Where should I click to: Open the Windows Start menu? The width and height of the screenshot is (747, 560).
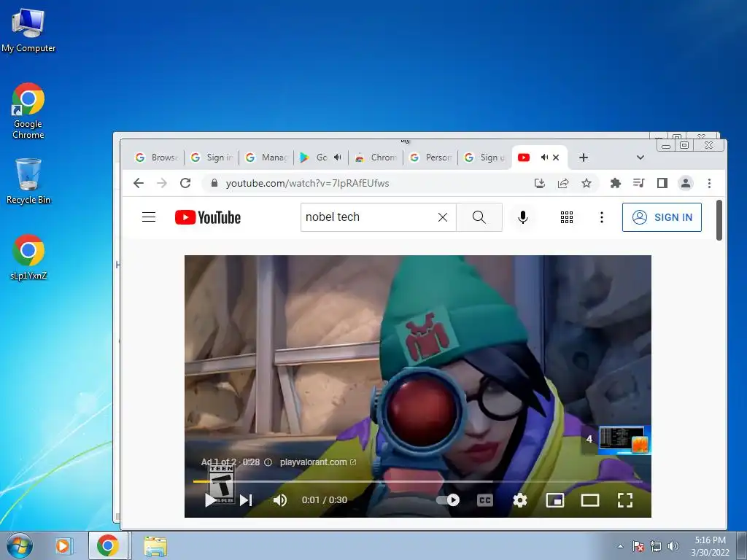point(20,545)
